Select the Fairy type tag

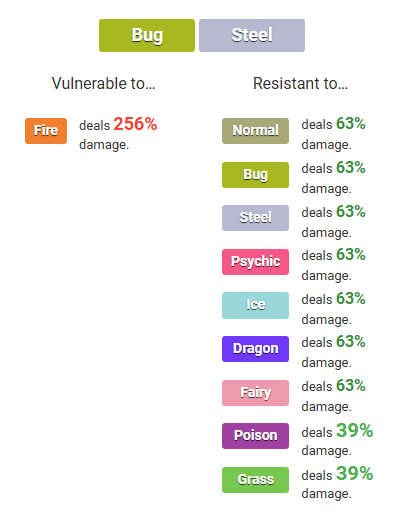coord(255,393)
